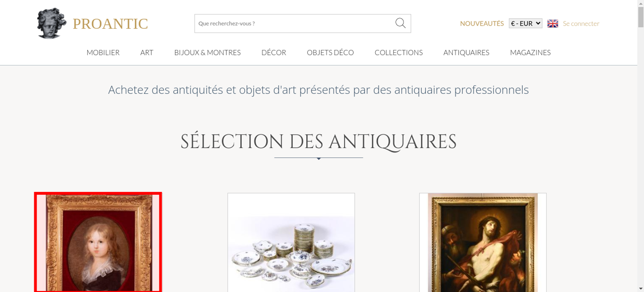
Task: Open the ANTIQUAIRES menu
Action: coord(466,52)
